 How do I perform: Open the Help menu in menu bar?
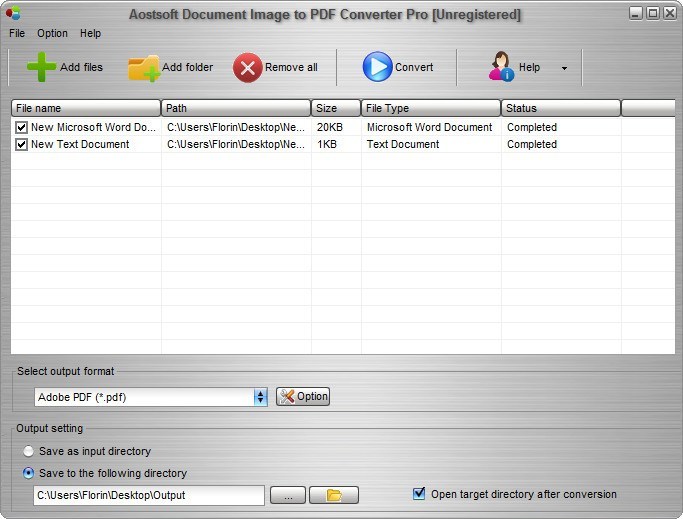pos(90,33)
